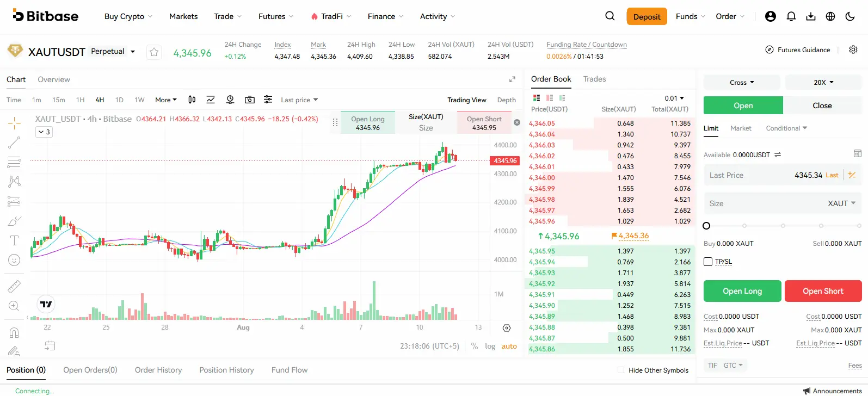Click the Size input field

[783, 203]
